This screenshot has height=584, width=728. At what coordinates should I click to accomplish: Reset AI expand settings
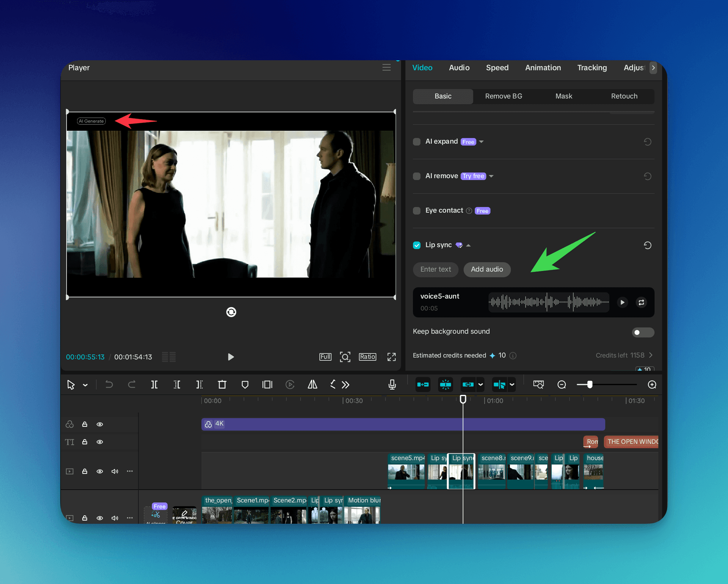pyautogui.click(x=648, y=142)
